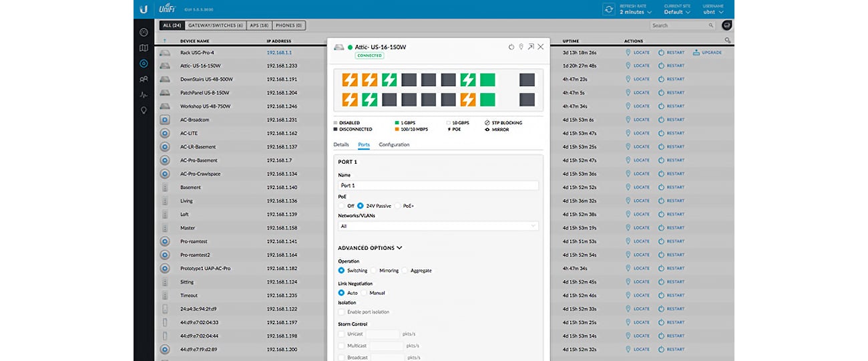Sort by the Device Name column header
Screen dimensions: 868x361
point(195,41)
